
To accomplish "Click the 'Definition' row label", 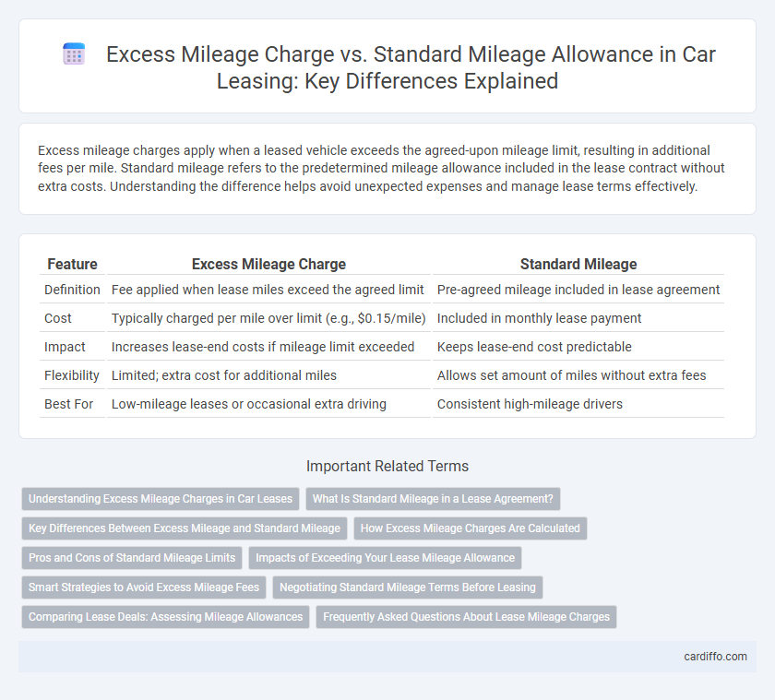I will [x=72, y=290].
